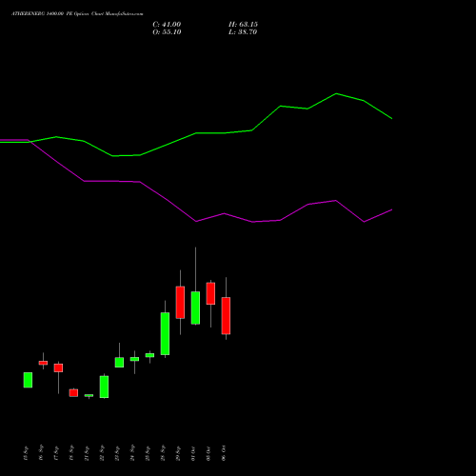Click the green candle for 15 Sep
Viewport: 476px width, 476px height.
[x=28, y=380]
